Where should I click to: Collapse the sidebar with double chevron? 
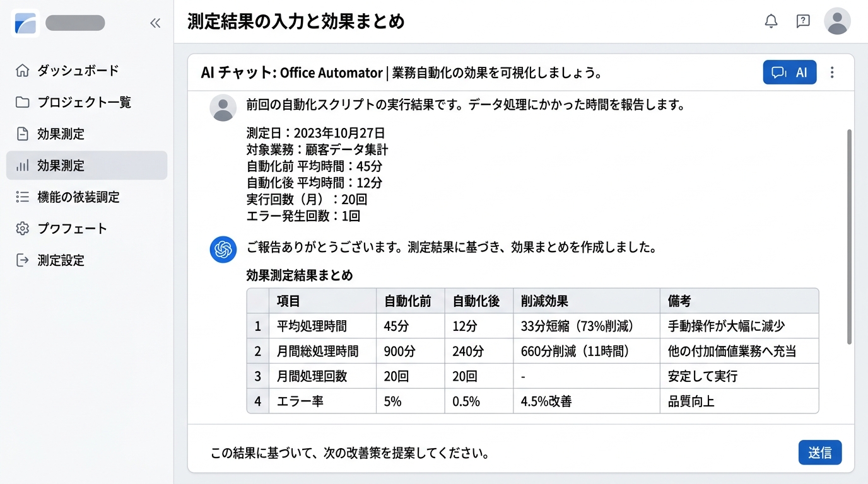(x=155, y=23)
